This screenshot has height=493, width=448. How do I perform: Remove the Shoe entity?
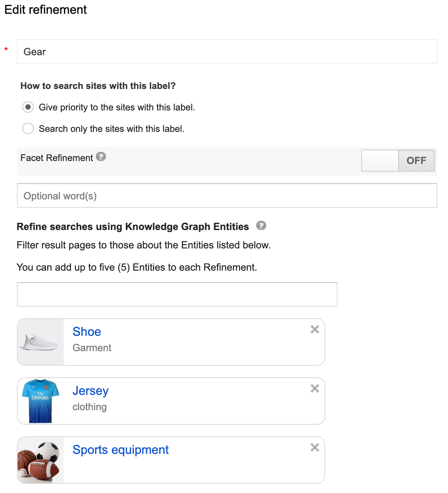(315, 329)
